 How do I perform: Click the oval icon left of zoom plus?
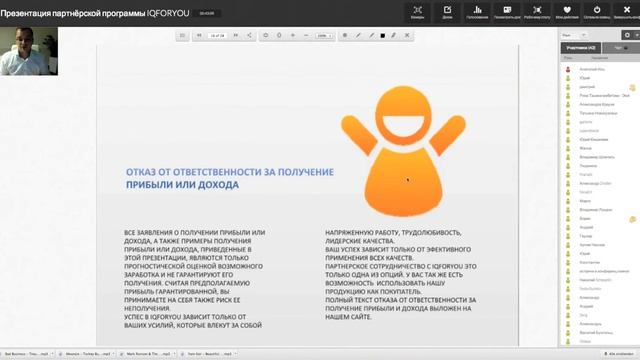(x=279, y=36)
